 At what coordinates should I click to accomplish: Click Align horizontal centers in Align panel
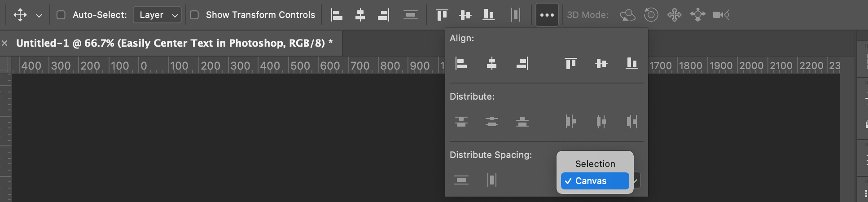pos(491,63)
